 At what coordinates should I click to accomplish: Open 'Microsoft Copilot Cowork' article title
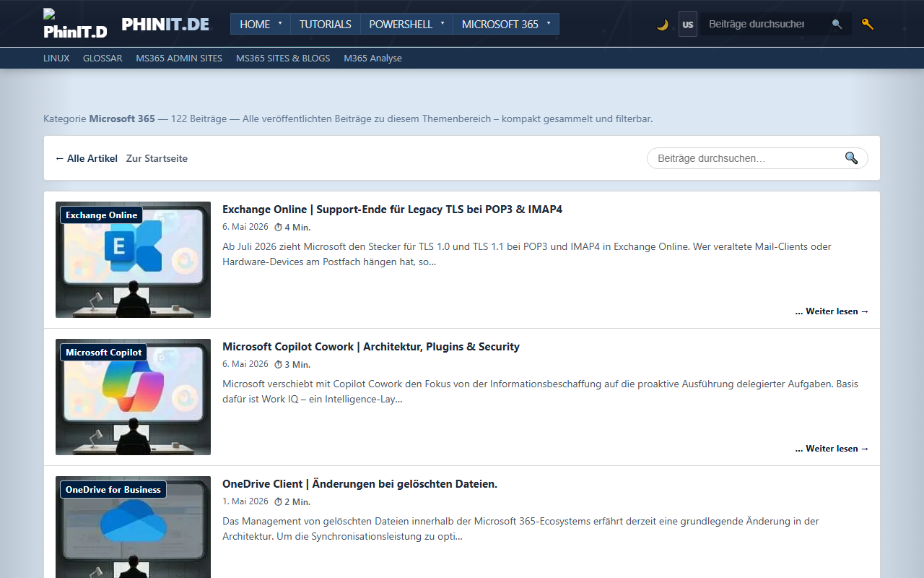pos(371,347)
